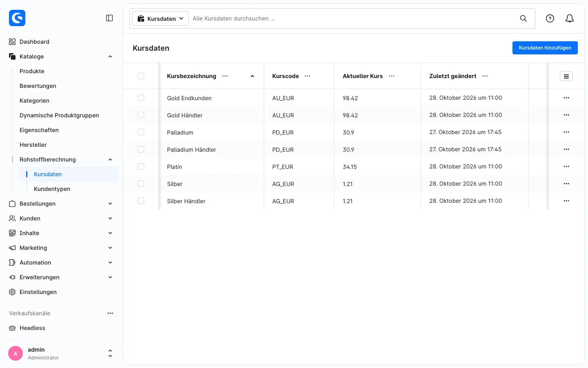Click the Shopware logo icon
Viewport: 588px width, 368px height.
pos(17,18)
